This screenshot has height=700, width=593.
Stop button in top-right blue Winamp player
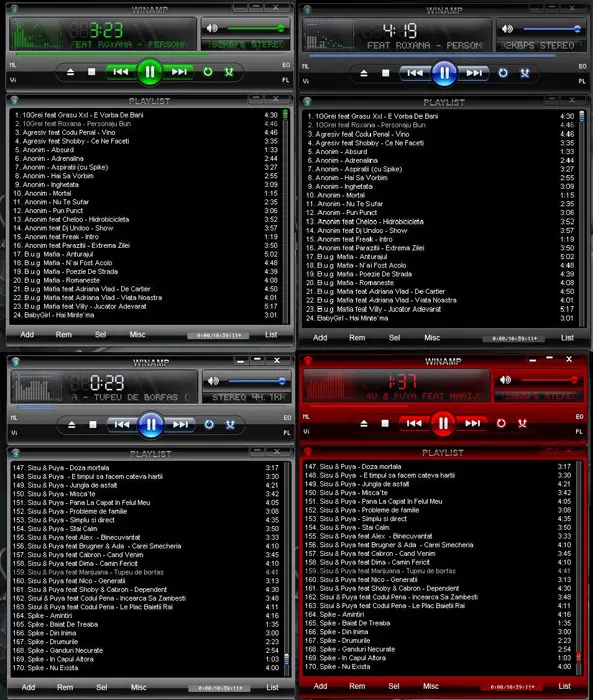386,73
